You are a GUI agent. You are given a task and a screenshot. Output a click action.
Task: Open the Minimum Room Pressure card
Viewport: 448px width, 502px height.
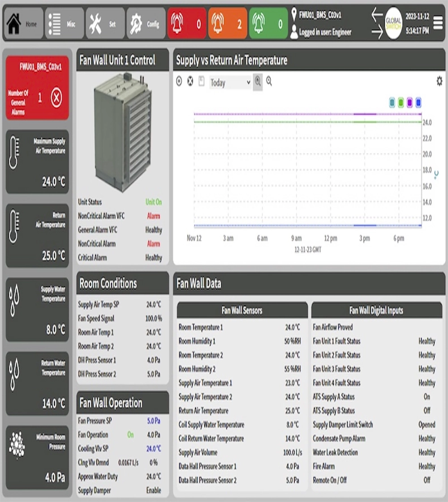tap(38, 458)
